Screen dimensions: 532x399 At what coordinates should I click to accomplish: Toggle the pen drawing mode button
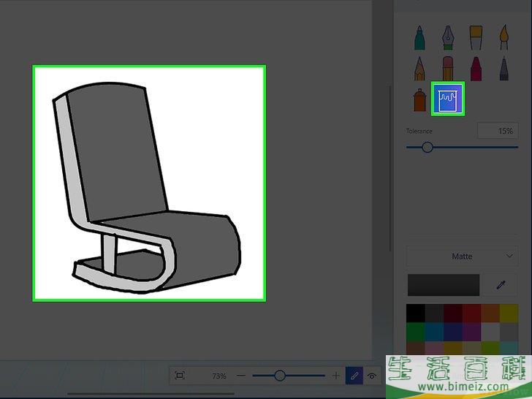click(354, 376)
